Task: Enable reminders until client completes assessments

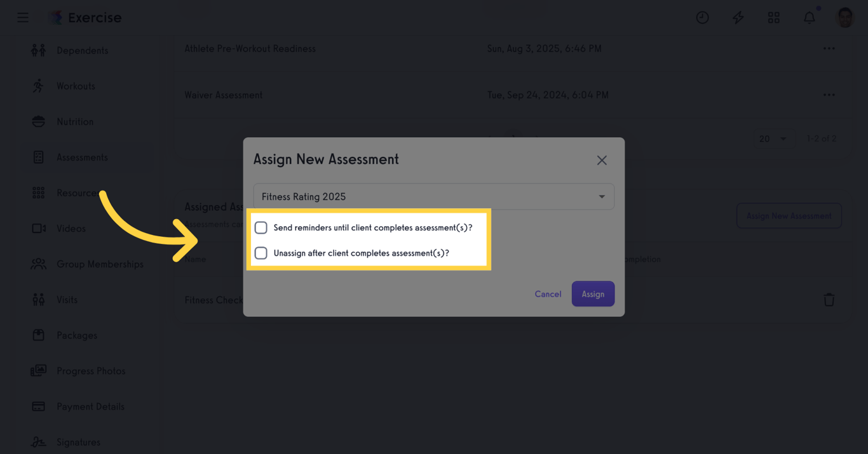Action: [261, 227]
